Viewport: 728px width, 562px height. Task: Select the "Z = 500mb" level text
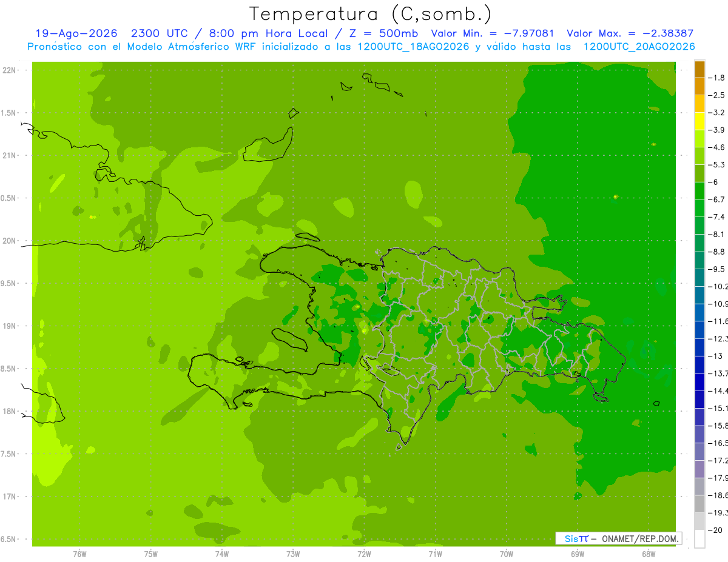point(385,33)
